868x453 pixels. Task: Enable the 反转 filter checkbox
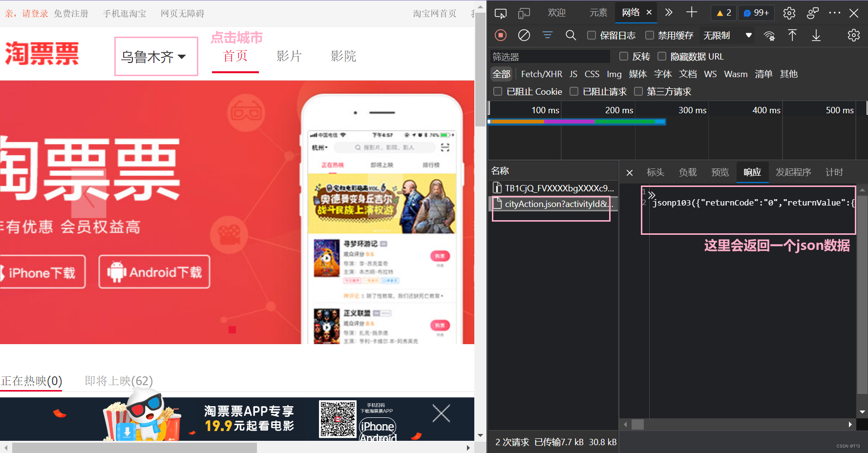623,56
